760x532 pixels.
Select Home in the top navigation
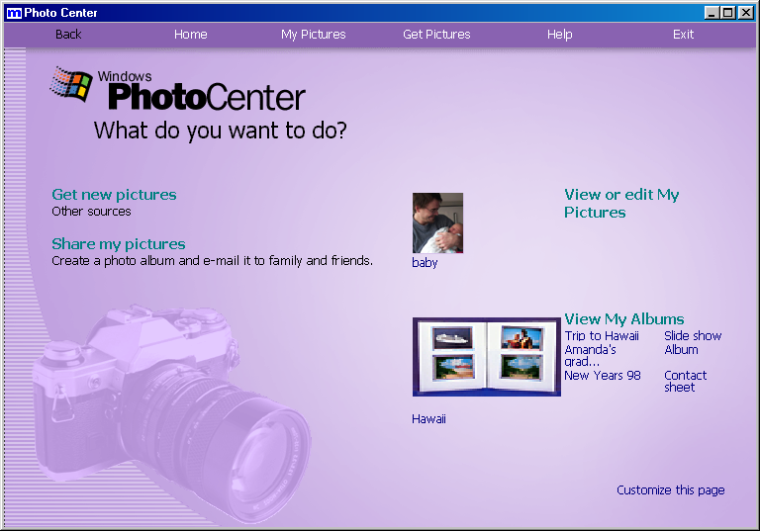coord(190,35)
